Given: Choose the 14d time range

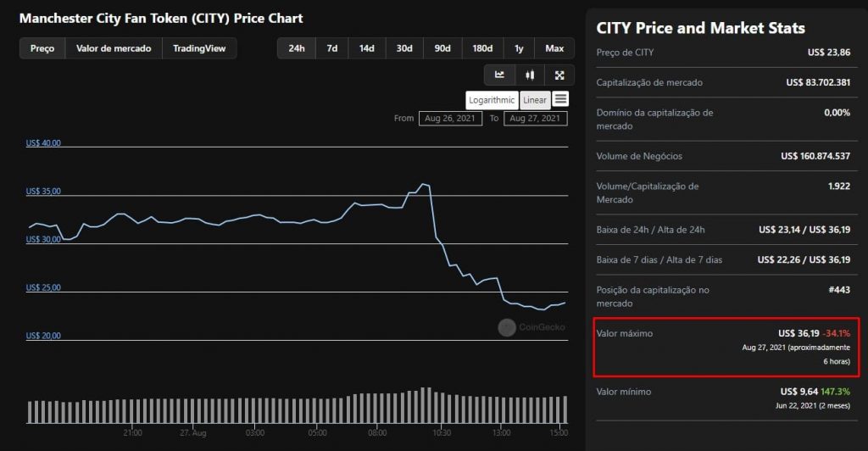Looking at the screenshot, I should [366, 48].
